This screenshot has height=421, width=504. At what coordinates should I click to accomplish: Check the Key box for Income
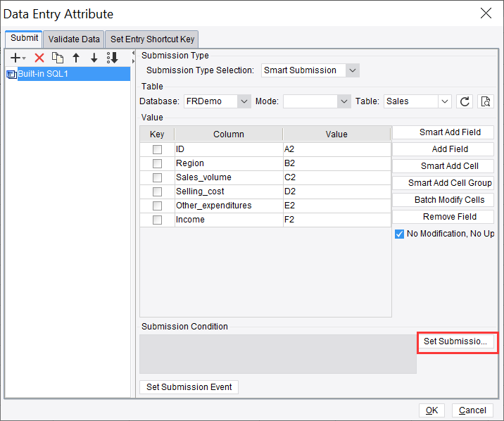[x=157, y=220]
